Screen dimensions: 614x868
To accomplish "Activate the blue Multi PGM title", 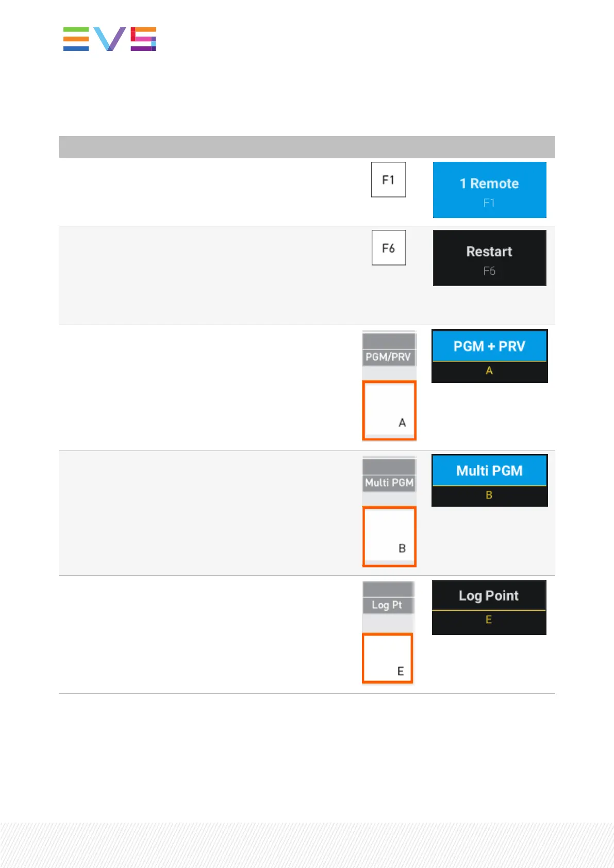I will (489, 471).
